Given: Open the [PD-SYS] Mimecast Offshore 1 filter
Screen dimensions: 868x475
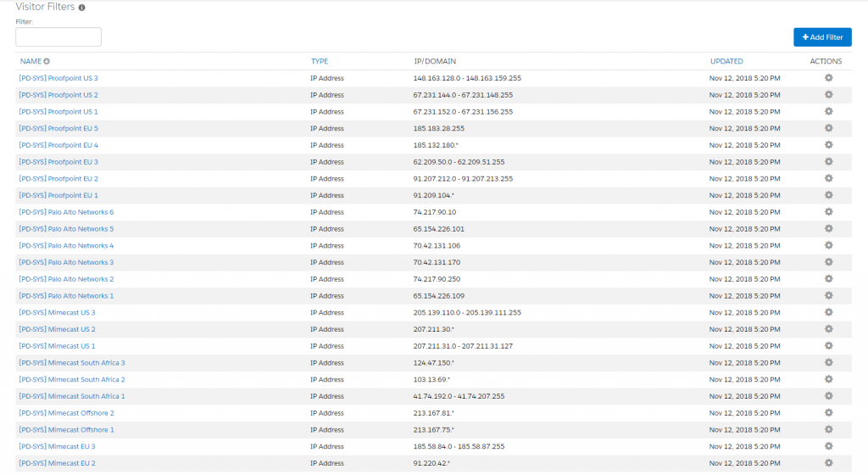Looking at the screenshot, I should click(66, 429).
